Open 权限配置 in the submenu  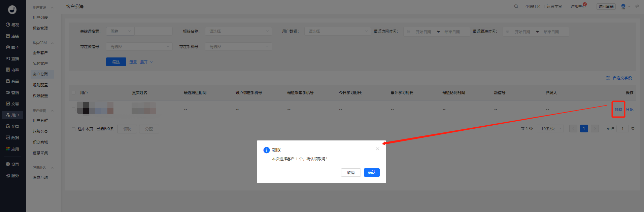pos(40,96)
